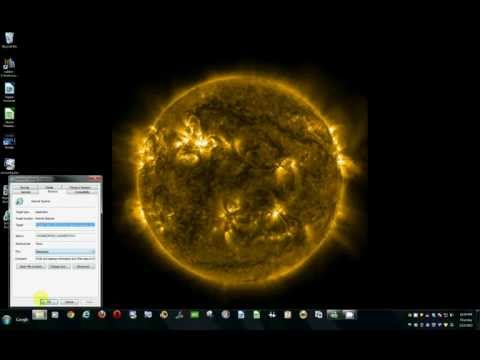Viewport: 480px width, 360px height.
Task: Switch to the Security tab
Action: tap(25, 188)
